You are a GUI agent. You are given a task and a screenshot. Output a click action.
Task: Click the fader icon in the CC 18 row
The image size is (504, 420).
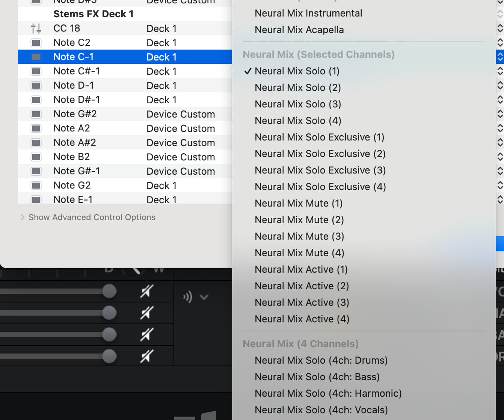click(36, 28)
